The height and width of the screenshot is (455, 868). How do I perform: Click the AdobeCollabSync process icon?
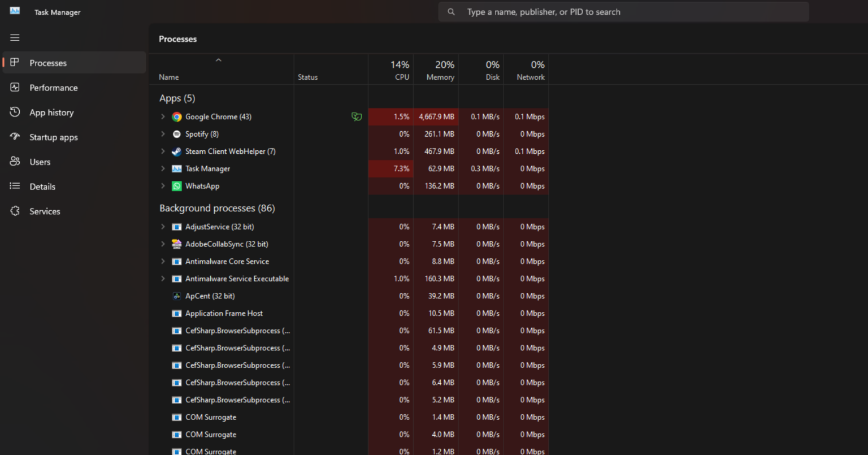[x=177, y=244]
